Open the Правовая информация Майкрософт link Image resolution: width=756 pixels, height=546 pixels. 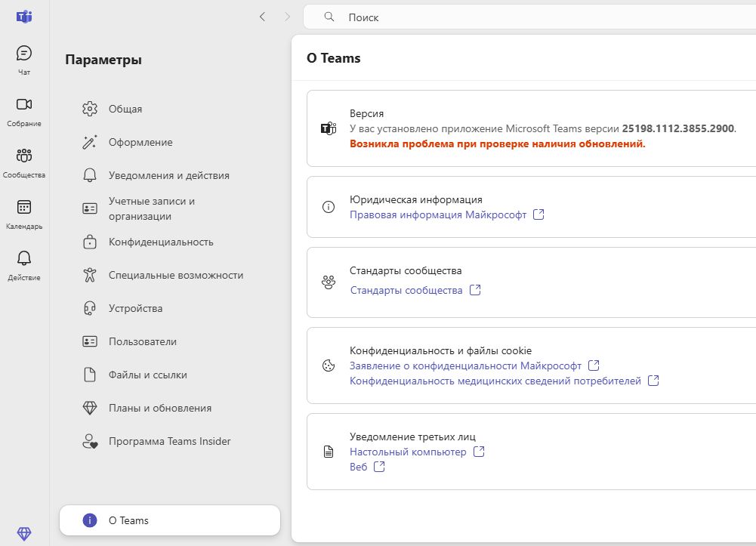438,215
